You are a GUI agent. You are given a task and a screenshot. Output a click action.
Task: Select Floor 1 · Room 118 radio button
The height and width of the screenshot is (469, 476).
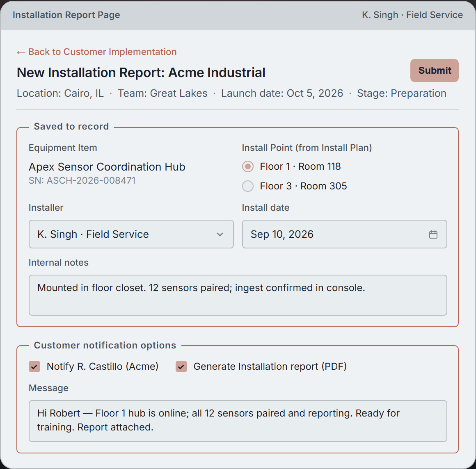[248, 166]
